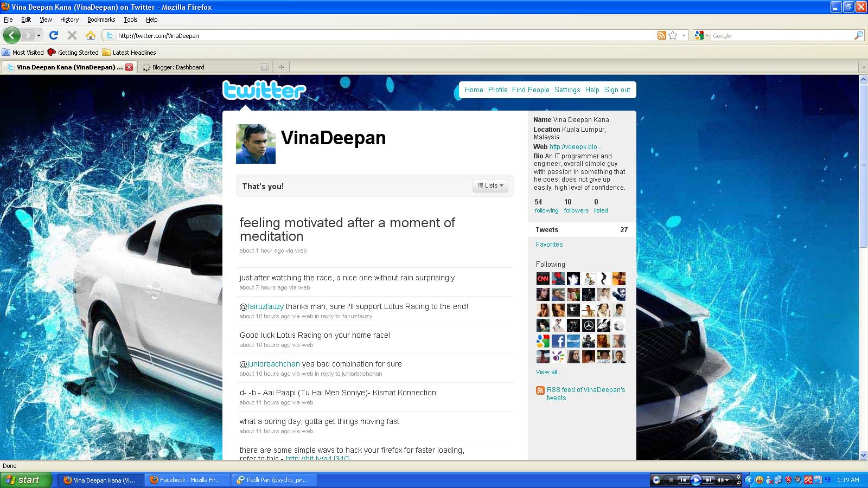Open the History menu
This screenshot has width=868, height=488.
pyautogui.click(x=69, y=20)
